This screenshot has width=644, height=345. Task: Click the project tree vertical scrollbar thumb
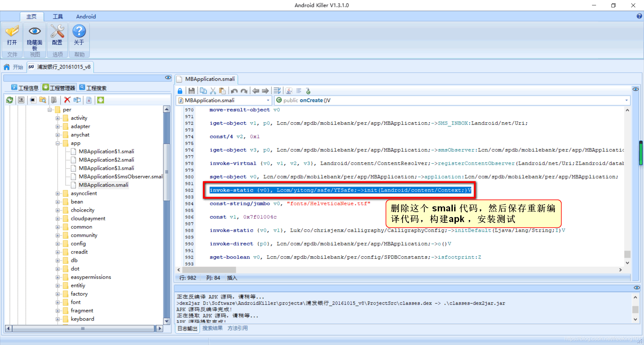coord(166,172)
